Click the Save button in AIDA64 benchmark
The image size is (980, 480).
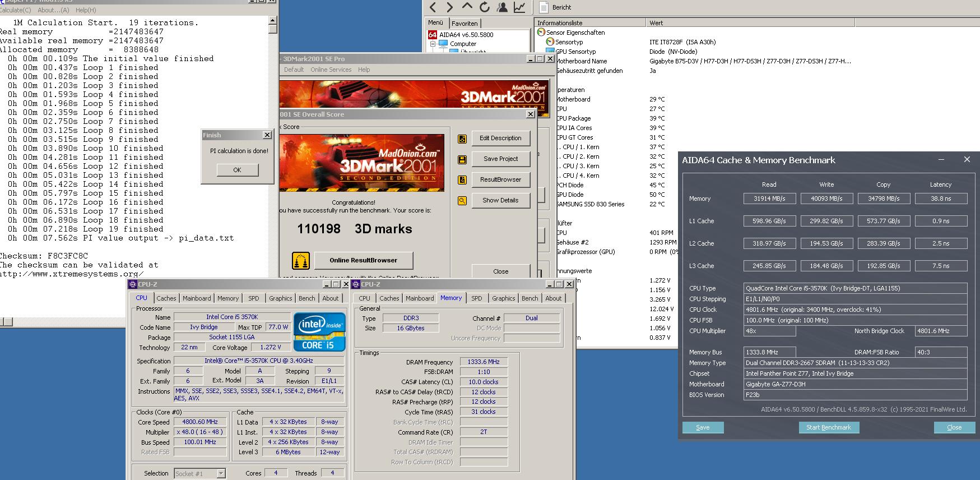click(x=703, y=427)
